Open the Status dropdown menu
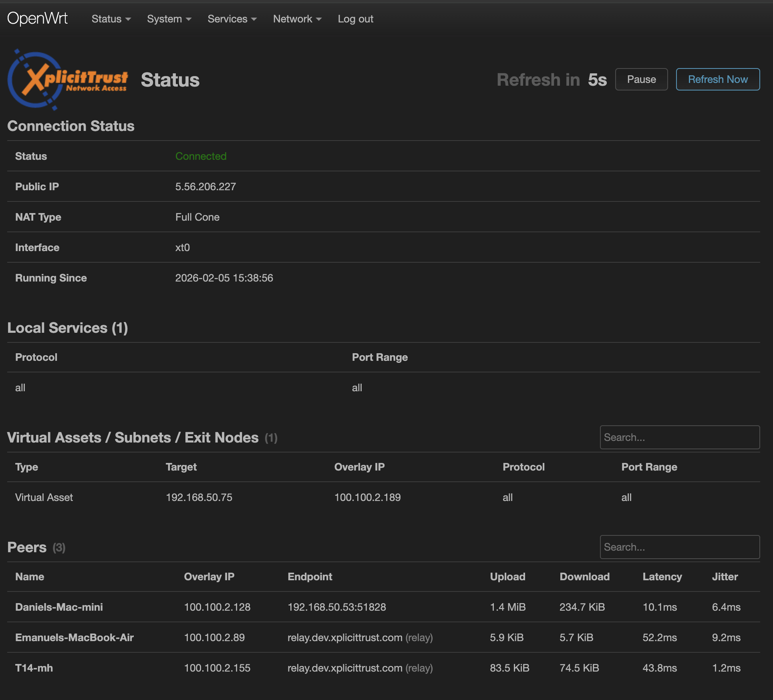773x700 pixels. pos(111,19)
